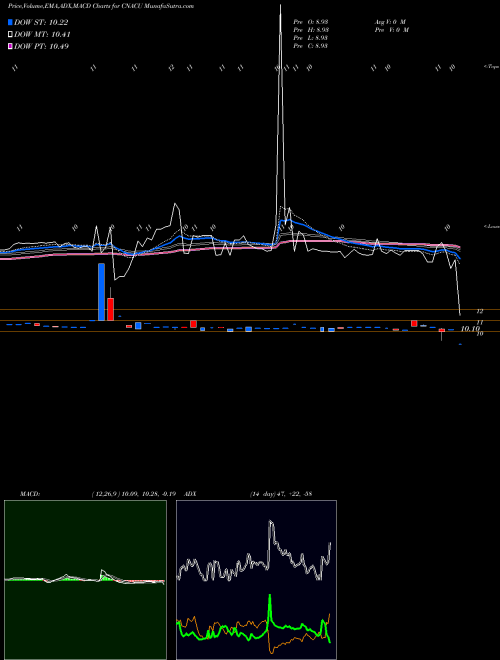This screenshot has height=660, width=500.
Task: Click the 'Pre C: 8.93' value
Action: (x=311, y=46)
